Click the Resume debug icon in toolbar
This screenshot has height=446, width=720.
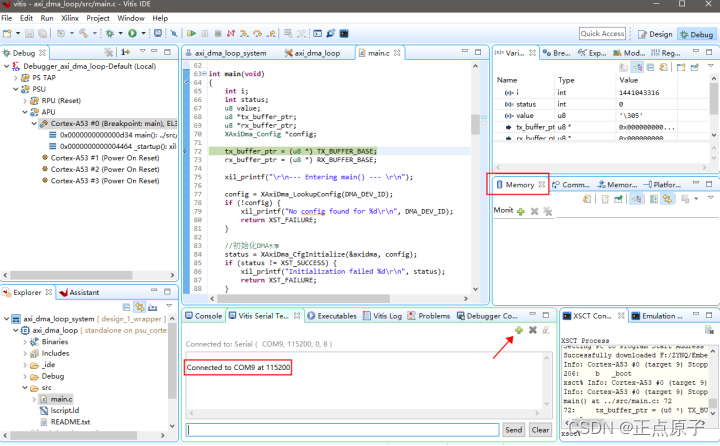(191, 34)
